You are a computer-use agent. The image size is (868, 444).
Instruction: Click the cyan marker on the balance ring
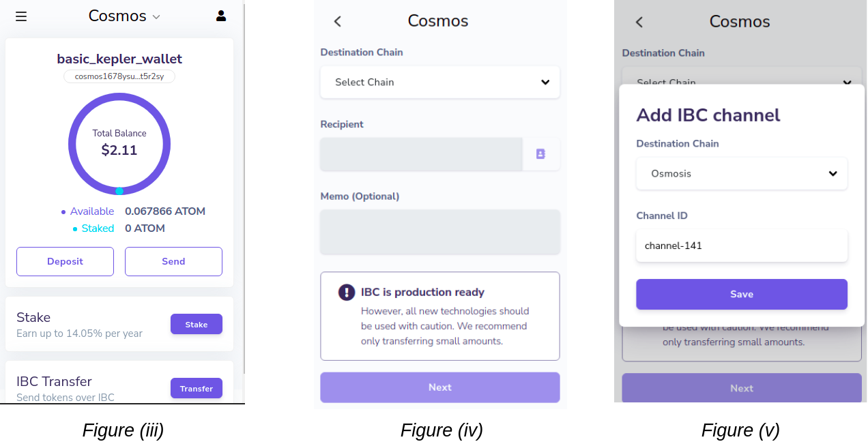pyautogui.click(x=119, y=191)
